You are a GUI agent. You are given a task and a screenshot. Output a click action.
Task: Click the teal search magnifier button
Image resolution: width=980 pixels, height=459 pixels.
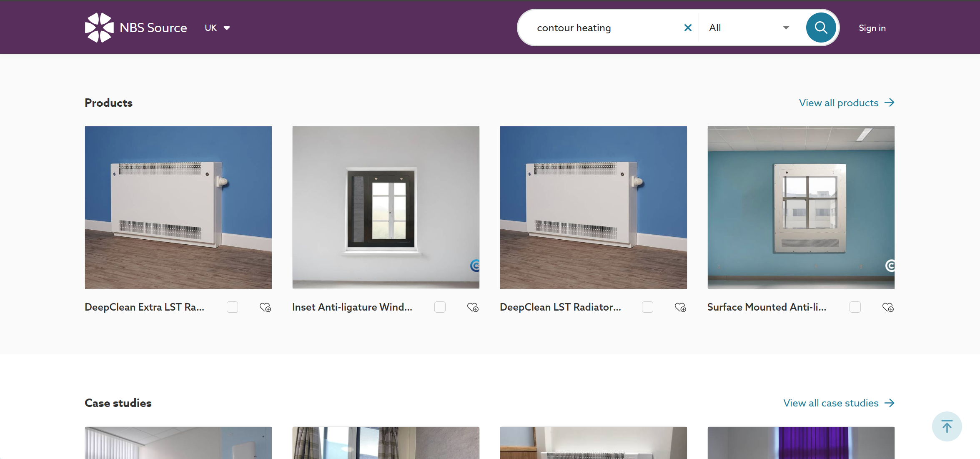click(821, 28)
